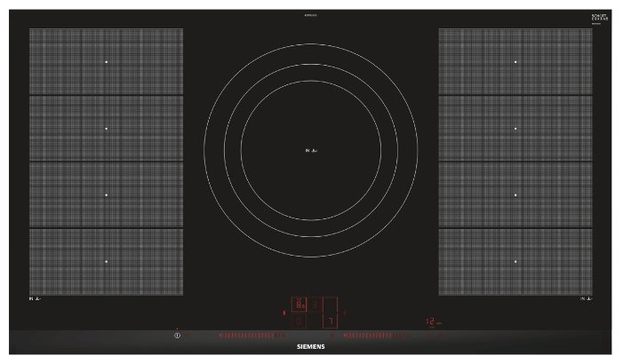
Task: Select second-from-top right flex cooking zone
Action: tap(515, 129)
